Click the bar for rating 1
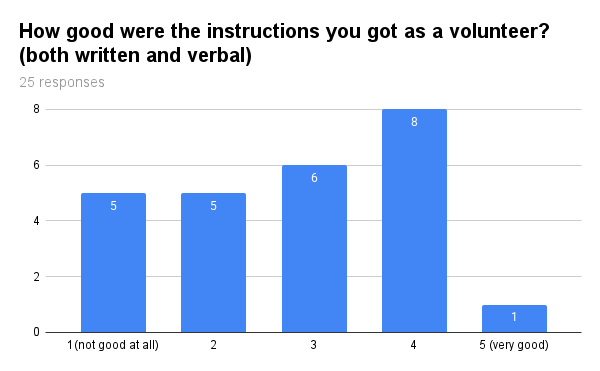Screen dimensions: 600x371 tap(113, 263)
